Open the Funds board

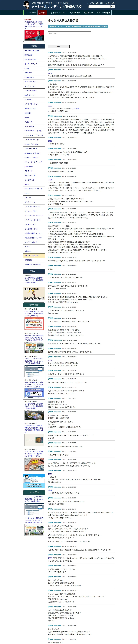(34, 118)
